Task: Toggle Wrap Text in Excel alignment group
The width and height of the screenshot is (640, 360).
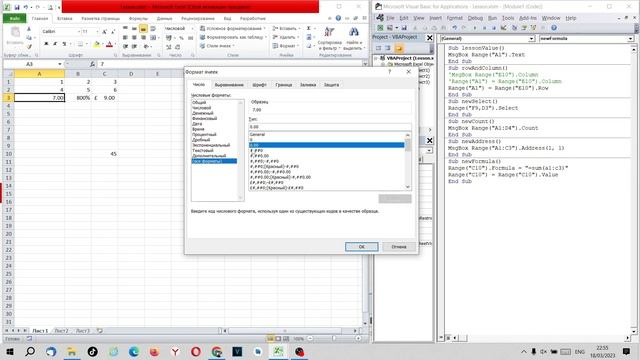Action: pyautogui.click(x=153, y=29)
